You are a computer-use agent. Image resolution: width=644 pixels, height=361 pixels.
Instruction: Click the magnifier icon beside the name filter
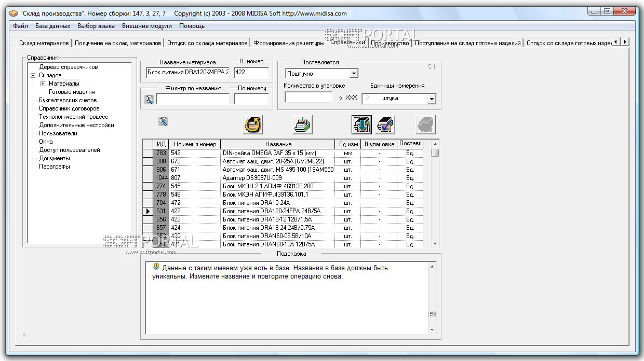click(149, 99)
